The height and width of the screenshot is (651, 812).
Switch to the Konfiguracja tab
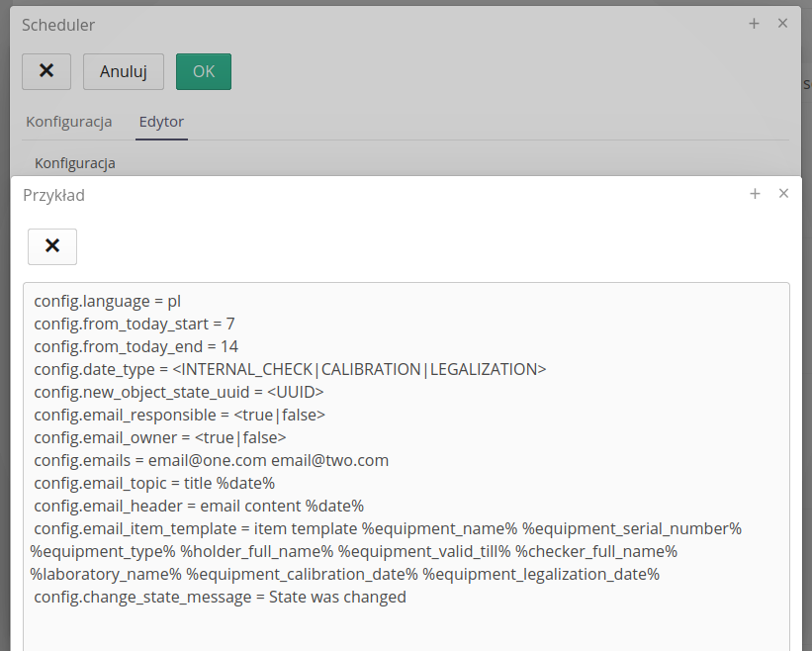point(68,122)
